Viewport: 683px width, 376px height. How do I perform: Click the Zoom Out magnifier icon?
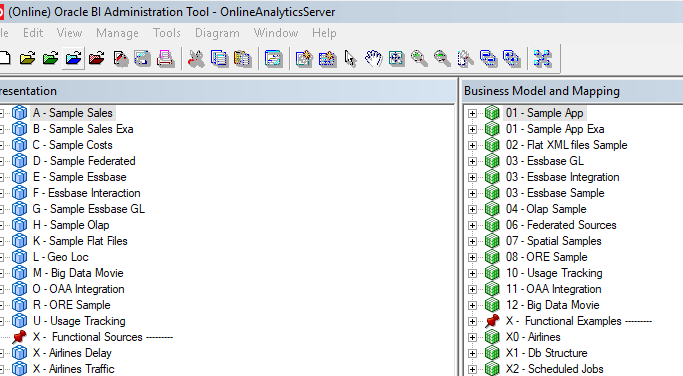click(442, 58)
